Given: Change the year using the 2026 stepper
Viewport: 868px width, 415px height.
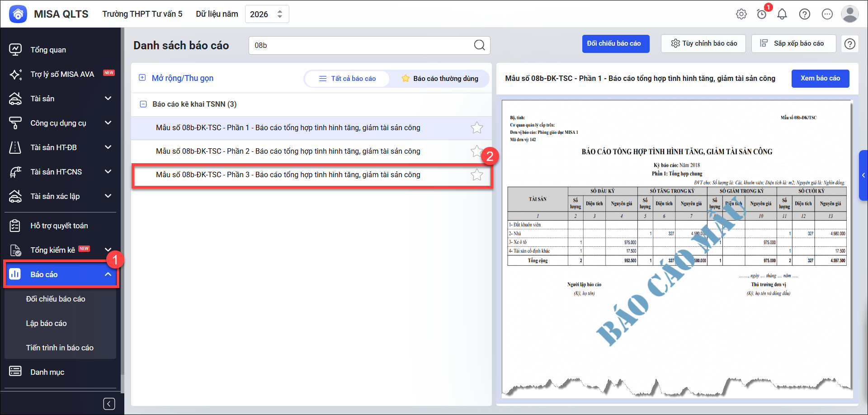Looking at the screenshot, I should coord(280,14).
